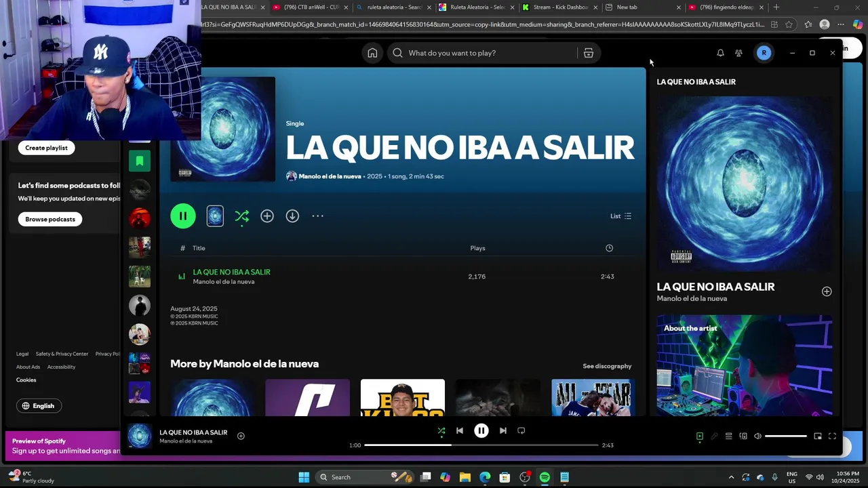Open Cookies link in the sidebar
Screen dimensions: 868x488
click(x=26, y=380)
